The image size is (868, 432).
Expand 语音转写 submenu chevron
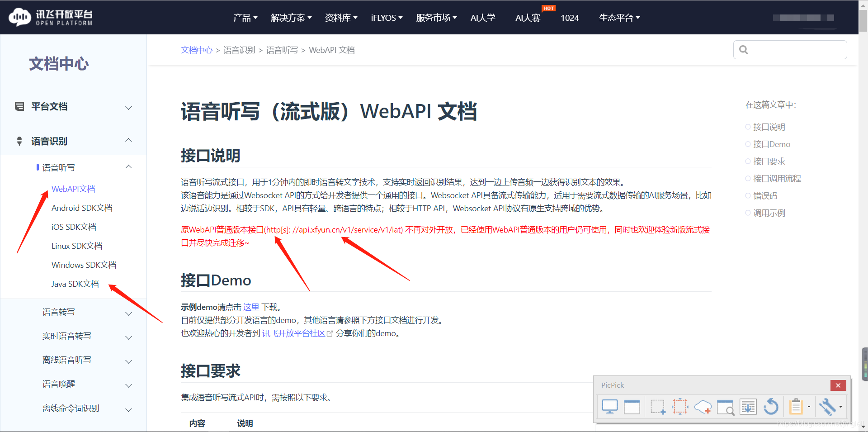coord(128,313)
